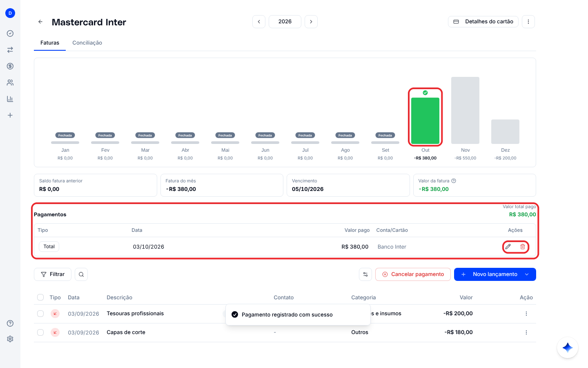Select the Dez invoice bar
The height and width of the screenshot is (368, 588).
(x=505, y=132)
